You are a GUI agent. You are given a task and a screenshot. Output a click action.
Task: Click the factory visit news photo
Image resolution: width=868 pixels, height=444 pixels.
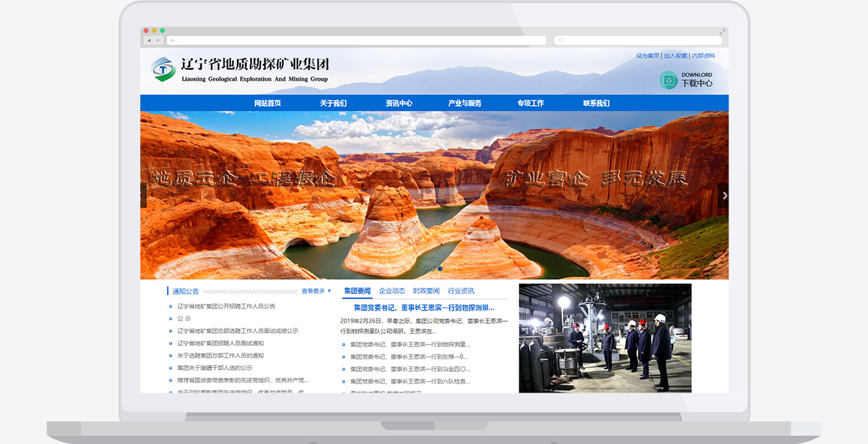(x=605, y=338)
